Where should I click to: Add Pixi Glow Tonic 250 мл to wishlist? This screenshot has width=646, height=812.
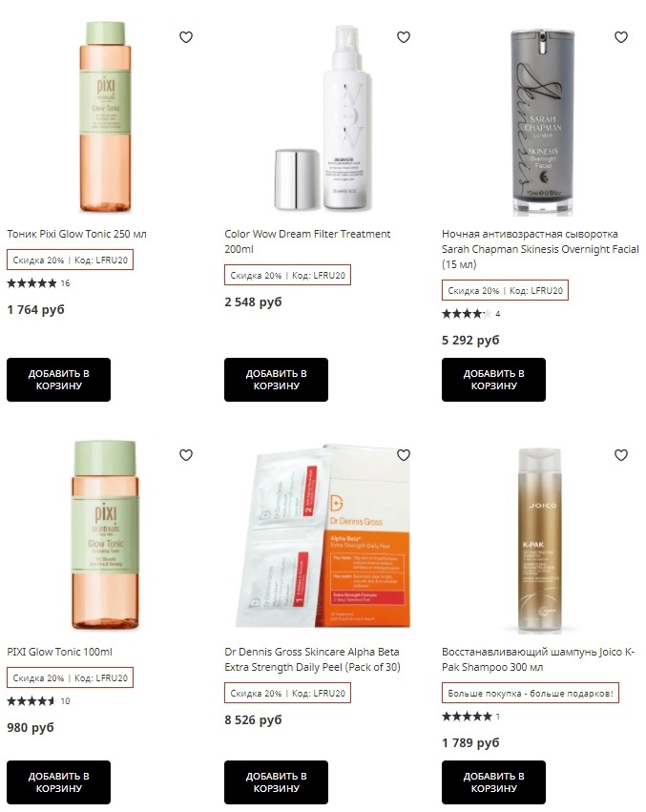click(x=186, y=37)
